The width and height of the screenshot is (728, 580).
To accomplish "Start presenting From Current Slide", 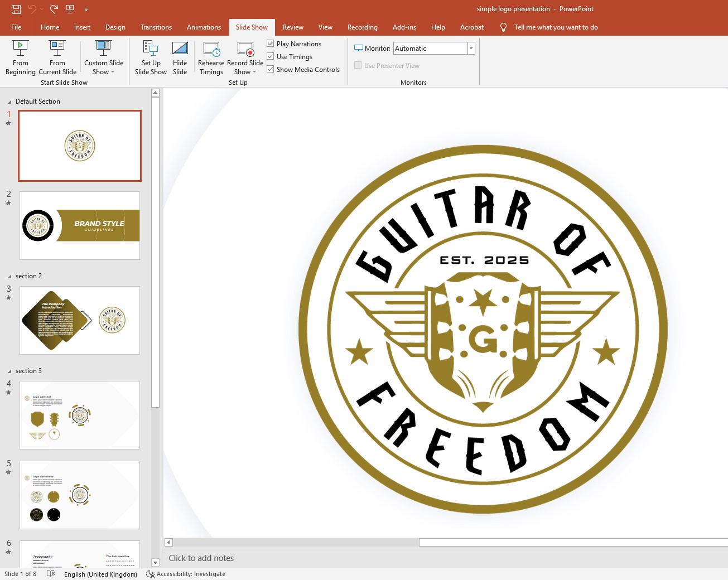I will tap(57, 56).
